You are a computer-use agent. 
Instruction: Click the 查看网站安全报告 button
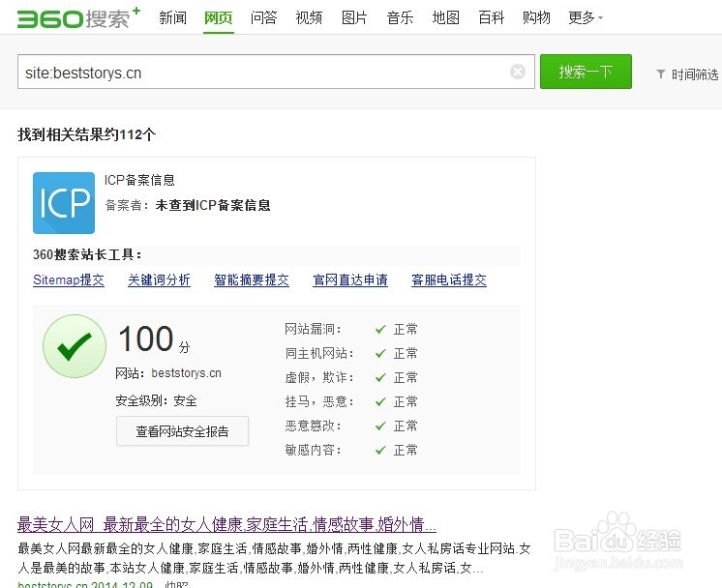tap(182, 431)
